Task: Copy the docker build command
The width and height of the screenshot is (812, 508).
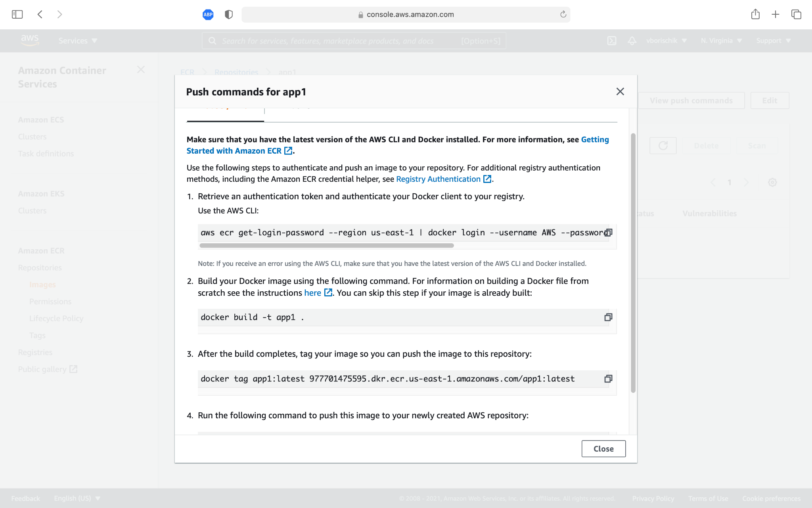Action: (x=608, y=317)
